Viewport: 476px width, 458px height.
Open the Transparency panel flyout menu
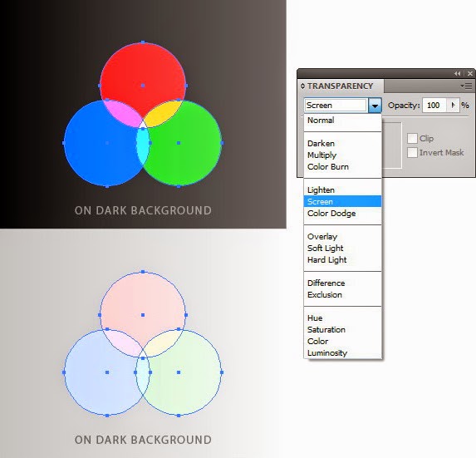tap(466, 86)
